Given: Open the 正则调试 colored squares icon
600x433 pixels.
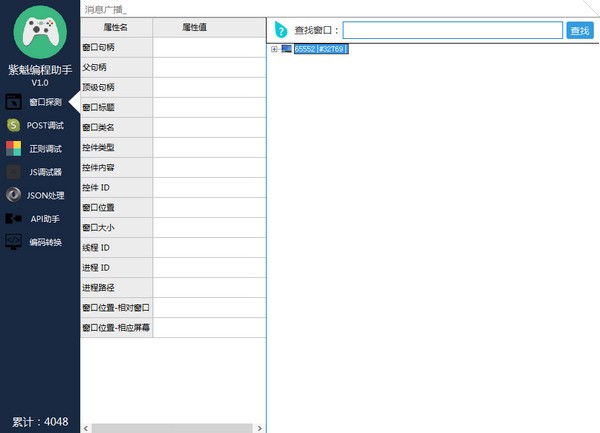Looking at the screenshot, I should pos(13,148).
